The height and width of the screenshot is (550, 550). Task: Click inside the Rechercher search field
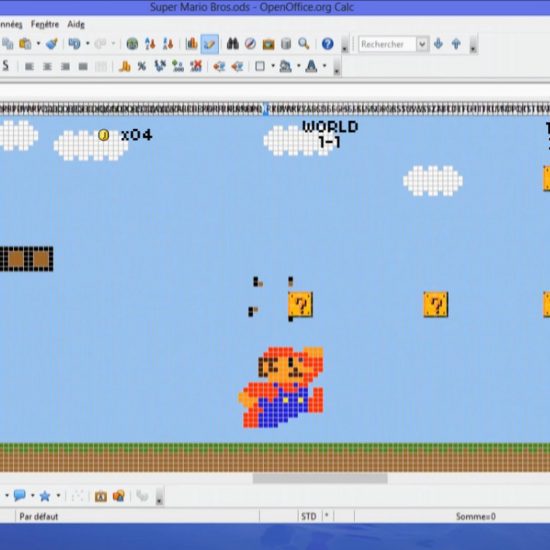pyautogui.click(x=387, y=44)
